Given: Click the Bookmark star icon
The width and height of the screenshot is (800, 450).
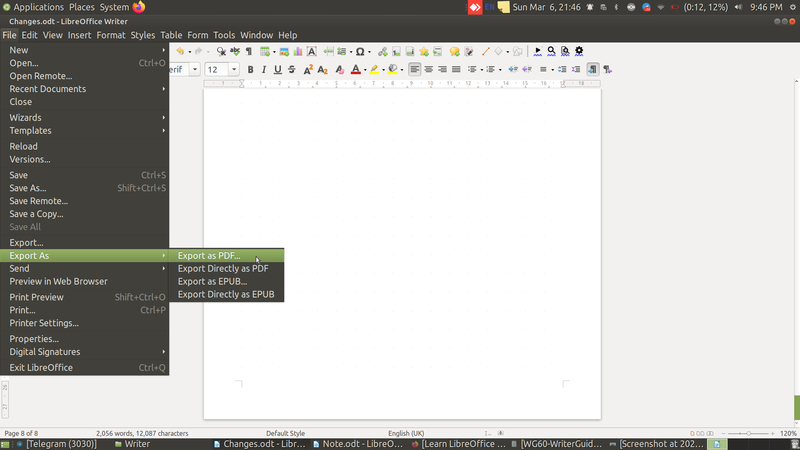Looking at the screenshot, I should (x=423, y=51).
